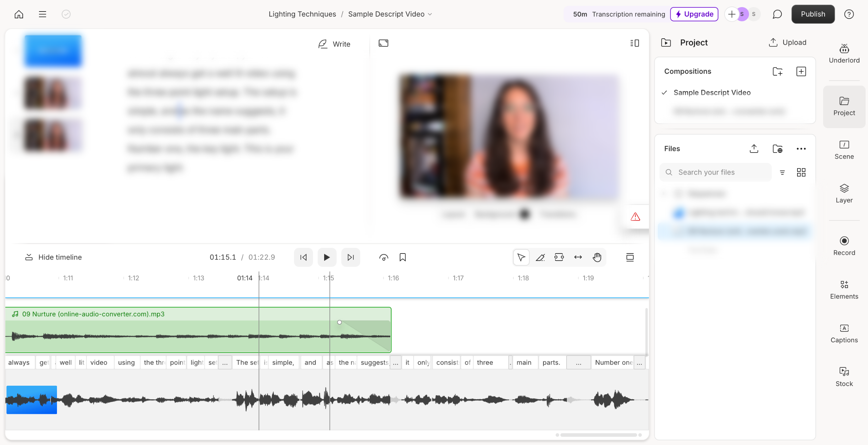Open playback speed settings
Image resolution: width=868 pixels, height=445 pixels.
tap(383, 258)
